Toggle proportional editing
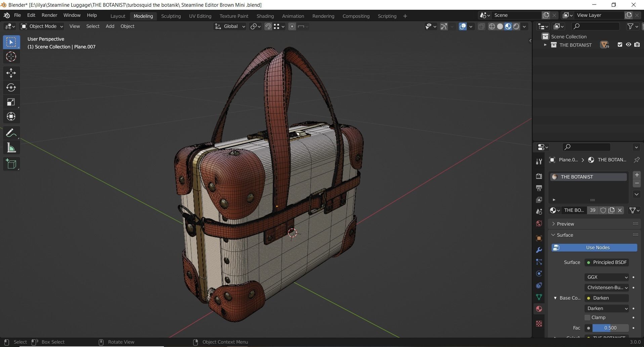This screenshot has width=644, height=347. (292, 27)
